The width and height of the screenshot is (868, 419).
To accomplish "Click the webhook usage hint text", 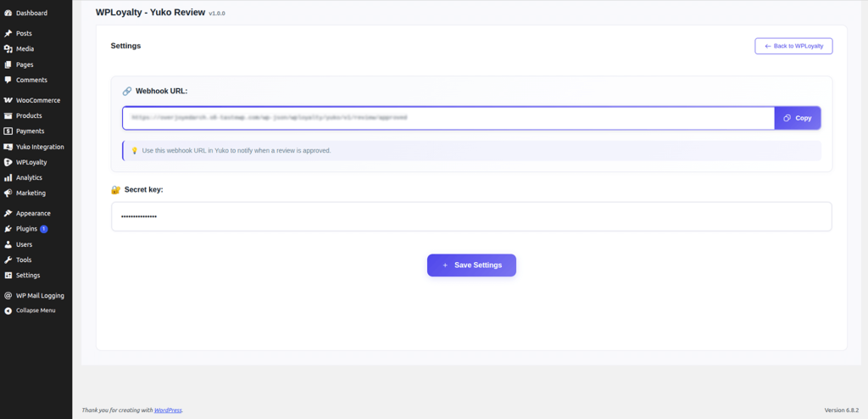I will [x=236, y=150].
